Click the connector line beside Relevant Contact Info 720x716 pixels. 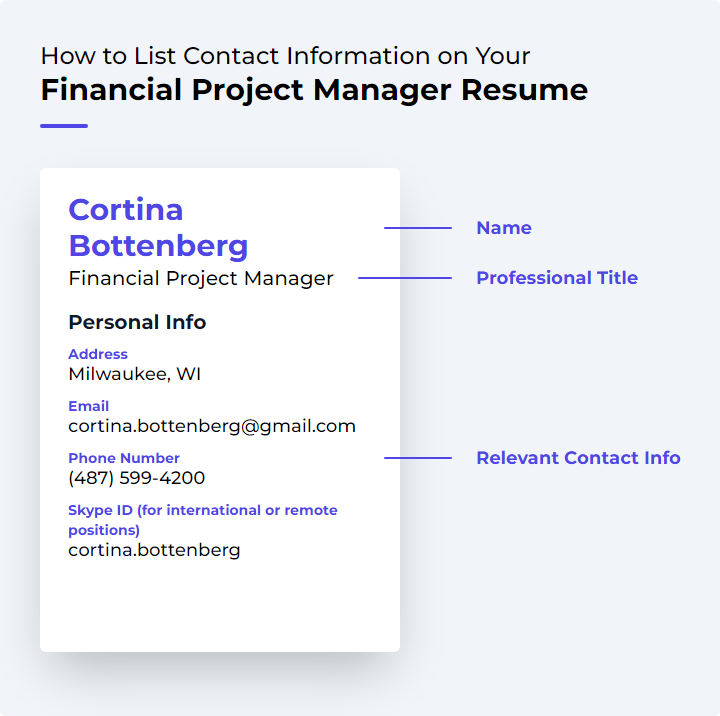click(418, 458)
